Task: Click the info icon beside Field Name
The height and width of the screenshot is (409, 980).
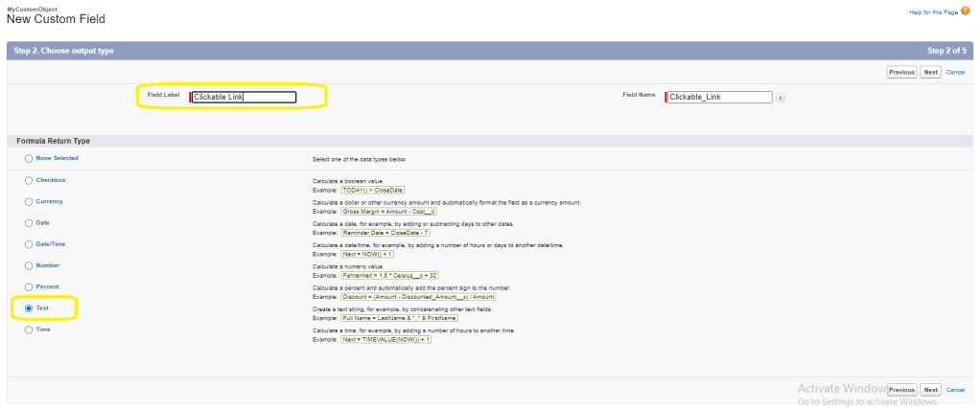Action: pyautogui.click(x=781, y=97)
